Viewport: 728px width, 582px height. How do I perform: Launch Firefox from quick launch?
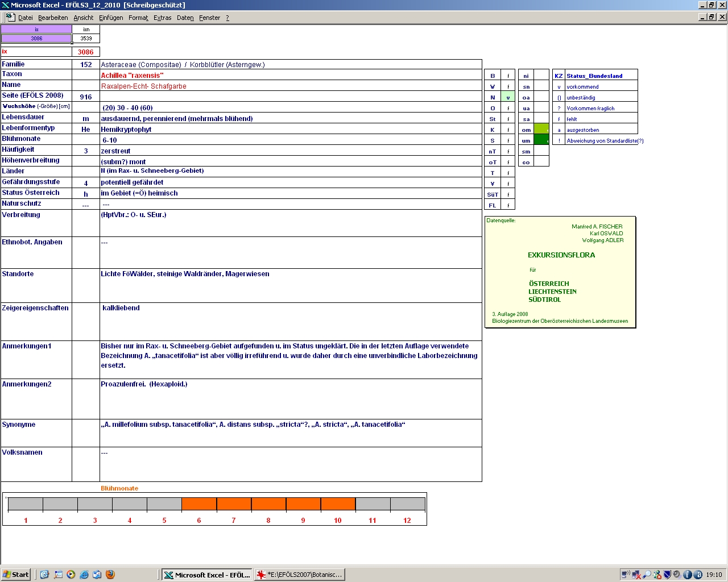pyautogui.click(x=110, y=575)
